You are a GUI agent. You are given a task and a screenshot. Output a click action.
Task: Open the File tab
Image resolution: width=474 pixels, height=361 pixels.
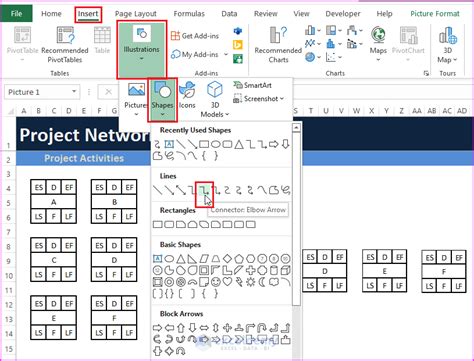(16, 14)
